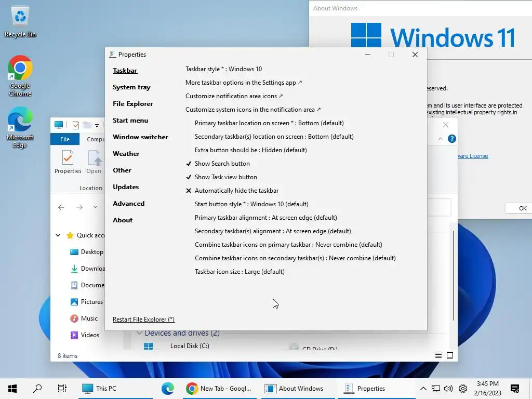The height and width of the screenshot is (399, 532).
Task: Switch to This PC taskbar button
Action: pos(115,388)
